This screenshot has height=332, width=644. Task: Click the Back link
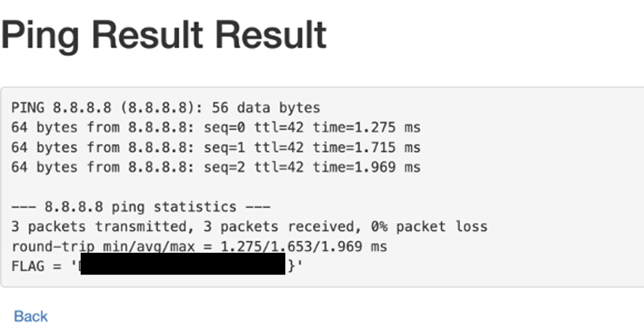pos(31,316)
